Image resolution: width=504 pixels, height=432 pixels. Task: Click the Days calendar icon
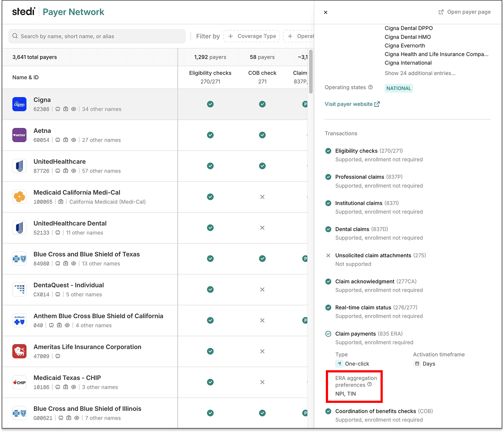[417, 364]
